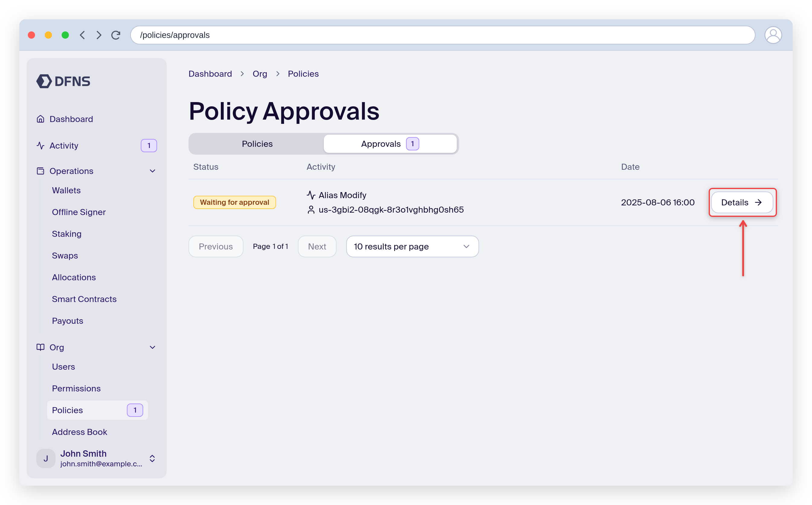812x505 pixels.
Task: Click the Waiting for approval status badge
Action: (x=234, y=202)
